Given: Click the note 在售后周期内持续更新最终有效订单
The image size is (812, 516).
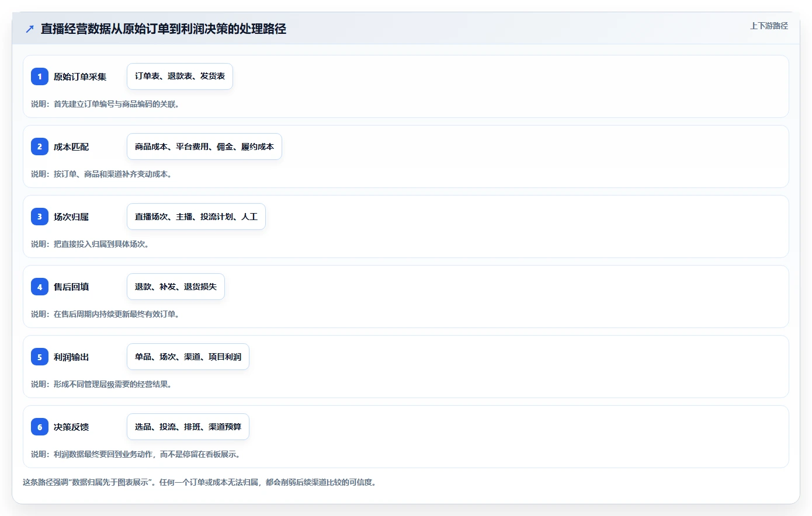Looking at the screenshot, I should [105, 314].
